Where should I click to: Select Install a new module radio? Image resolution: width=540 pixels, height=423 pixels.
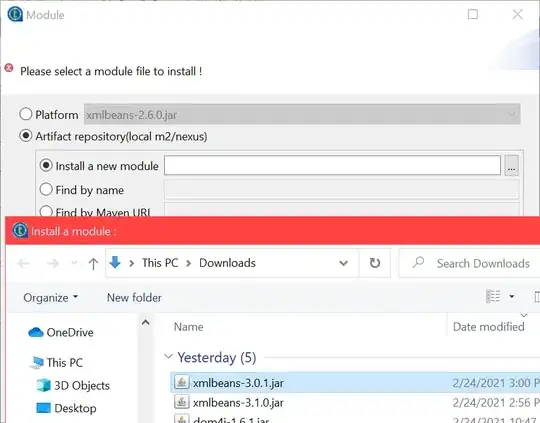pyautogui.click(x=46, y=166)
